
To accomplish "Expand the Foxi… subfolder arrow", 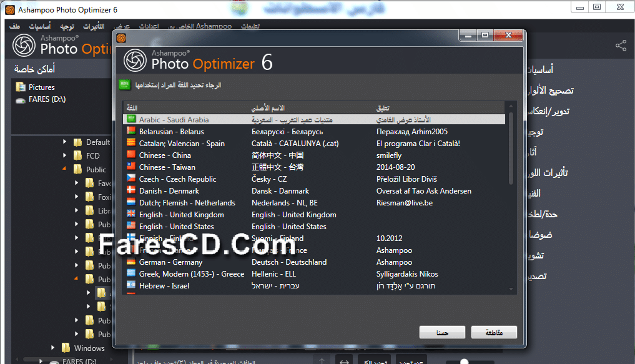I will click(76, 197).
